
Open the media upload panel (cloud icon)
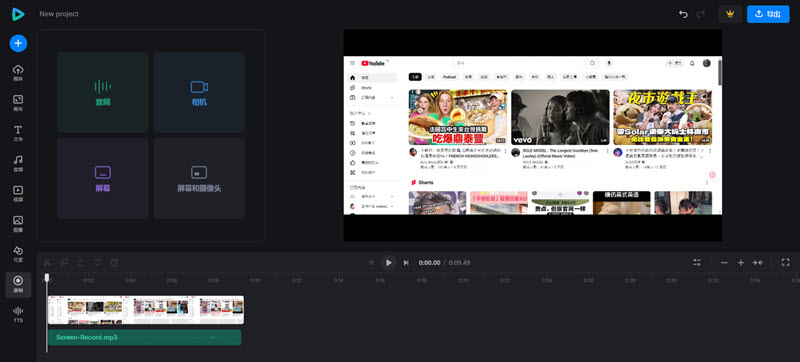[18, 73]
